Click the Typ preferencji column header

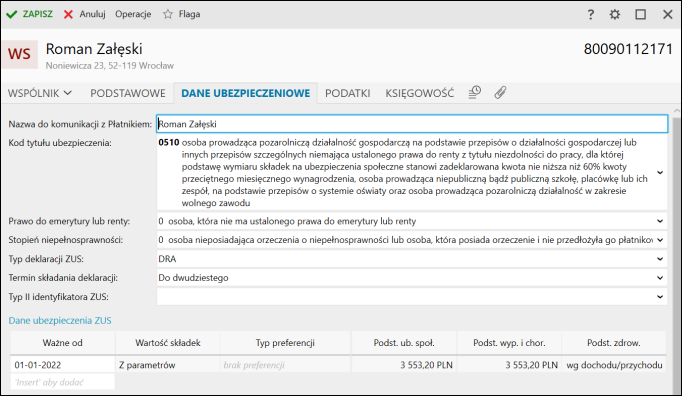285,343
